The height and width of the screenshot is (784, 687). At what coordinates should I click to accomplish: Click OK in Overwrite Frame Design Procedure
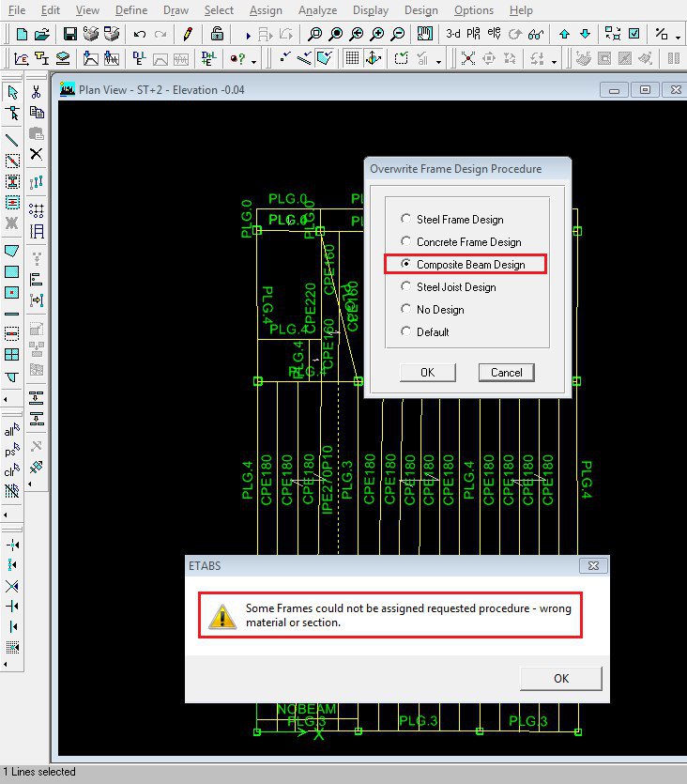428,373
